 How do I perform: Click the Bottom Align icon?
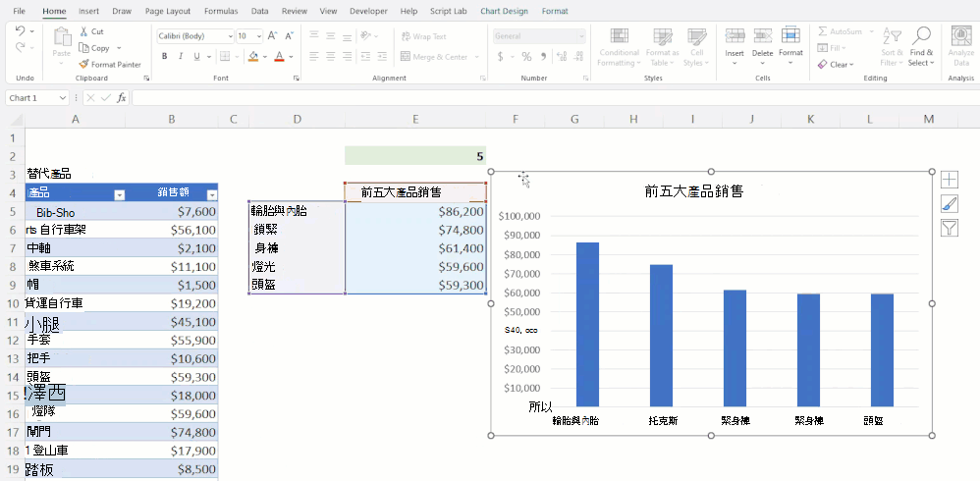coord(347,36)
